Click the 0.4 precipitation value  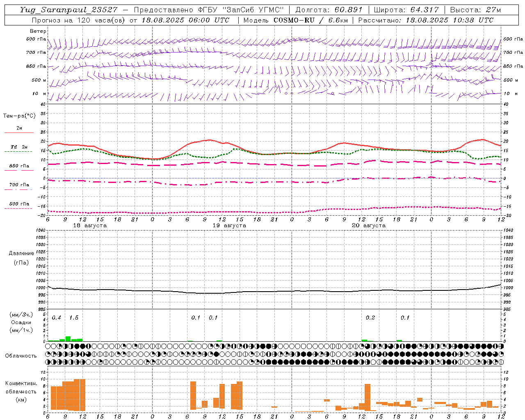click(x=57, y=318)
